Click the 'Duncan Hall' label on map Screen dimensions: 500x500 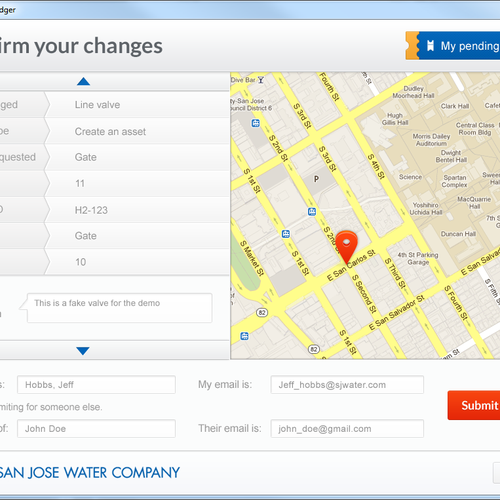pyautogui.click(x=458, y=234)
